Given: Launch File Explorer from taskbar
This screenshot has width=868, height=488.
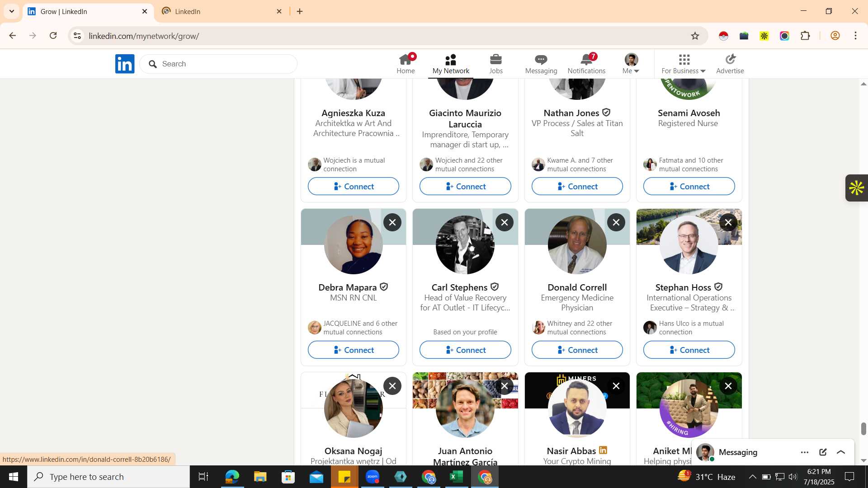Looking at the screenshot, I should (x=260, y=477).
